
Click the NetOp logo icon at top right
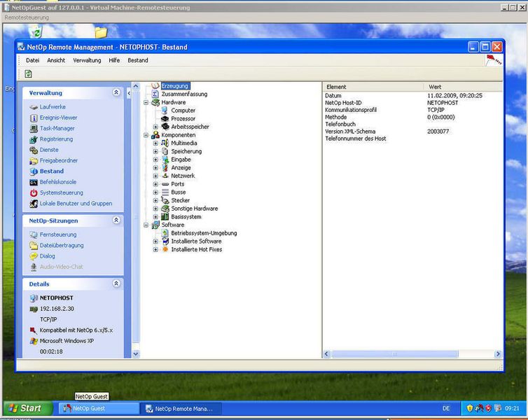tap(494, 61)
